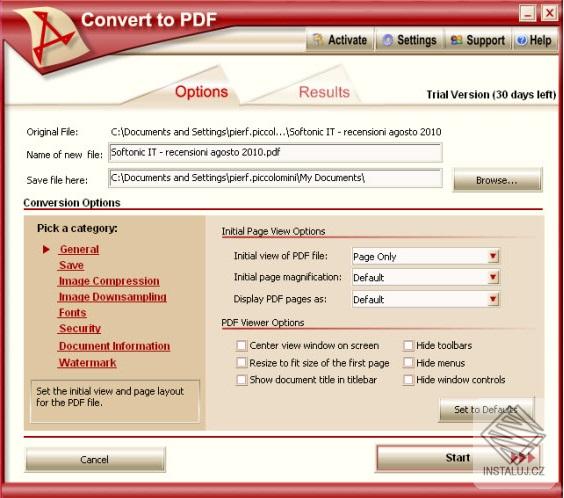The width and height of the screenshot is (564, 498).
Task: Toggle the Hide window controls checkbox
Action: pyautogui.click(x=408, y=380)
